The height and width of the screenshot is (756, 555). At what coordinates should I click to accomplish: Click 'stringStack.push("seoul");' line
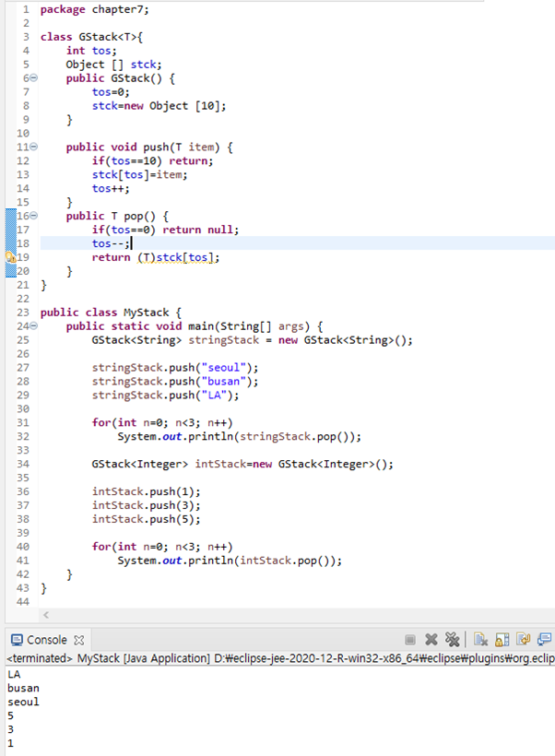tap(175, 368)
